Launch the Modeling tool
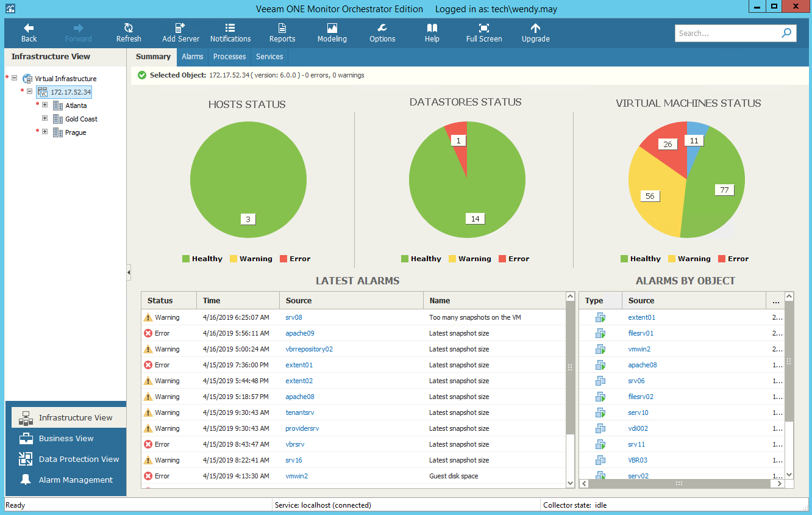 pyautogui.click(x=332, y=33)
